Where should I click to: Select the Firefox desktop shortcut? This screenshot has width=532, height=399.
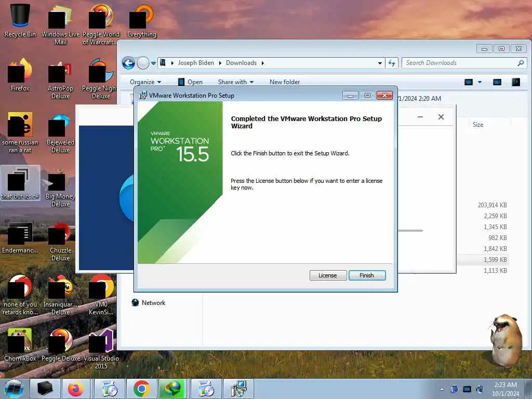click(20, 75)
